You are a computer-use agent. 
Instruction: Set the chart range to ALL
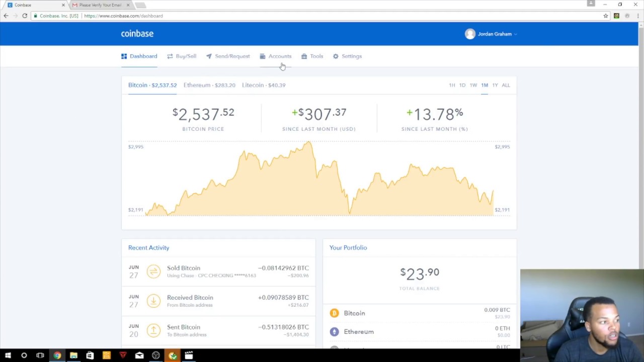pyautogui.click(x=506, y=85)
